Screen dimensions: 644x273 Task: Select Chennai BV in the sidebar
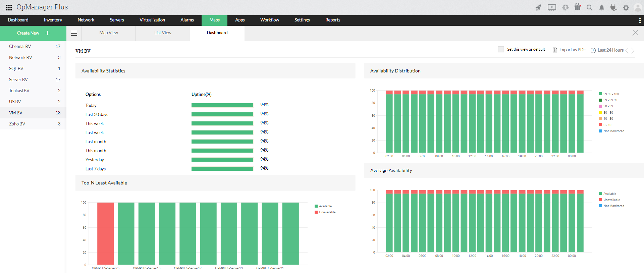33,46
